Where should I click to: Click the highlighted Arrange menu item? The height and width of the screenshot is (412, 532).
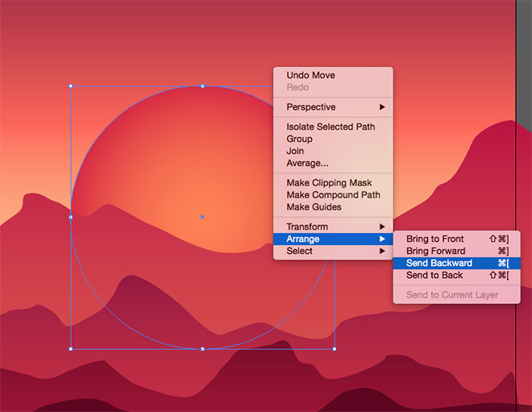(333, 239)
